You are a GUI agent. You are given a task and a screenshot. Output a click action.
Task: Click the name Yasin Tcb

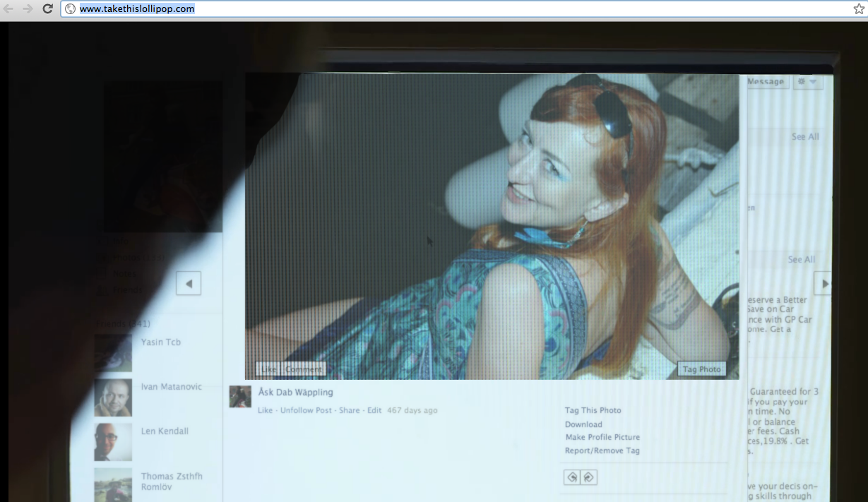[161, 342]
